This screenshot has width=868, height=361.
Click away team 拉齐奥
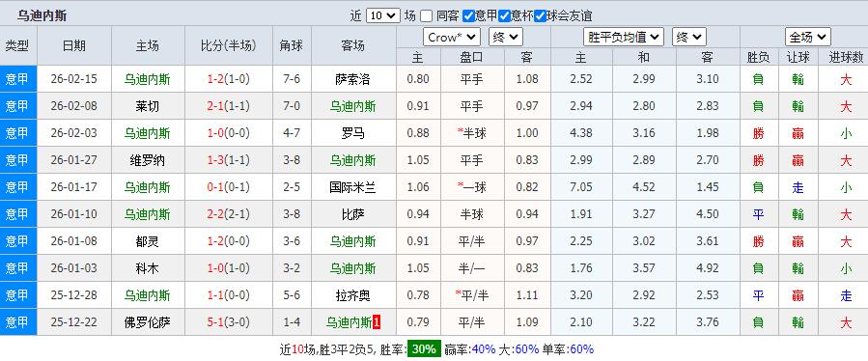[352, 295]
